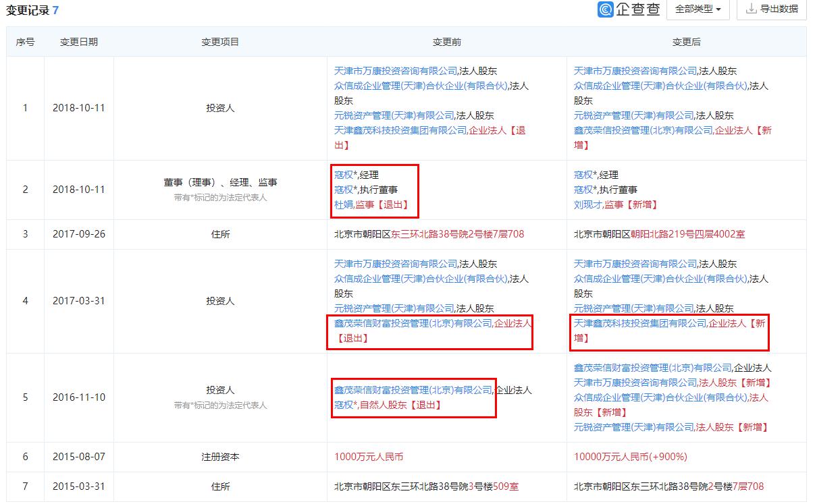Select 住所 change item in 2017-09-26 record

tap(220, 234)
